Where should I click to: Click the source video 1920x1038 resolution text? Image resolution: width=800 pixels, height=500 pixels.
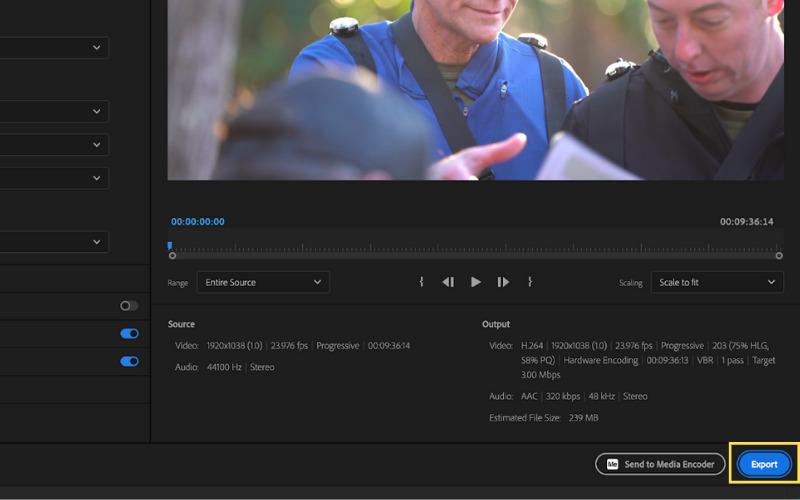click(x=234, y=345)
